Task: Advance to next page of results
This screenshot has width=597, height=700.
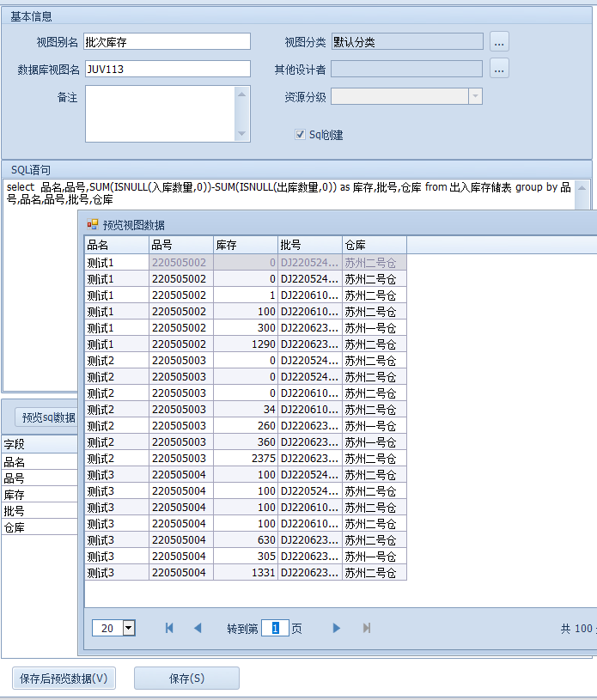Action: coord(337,628)
